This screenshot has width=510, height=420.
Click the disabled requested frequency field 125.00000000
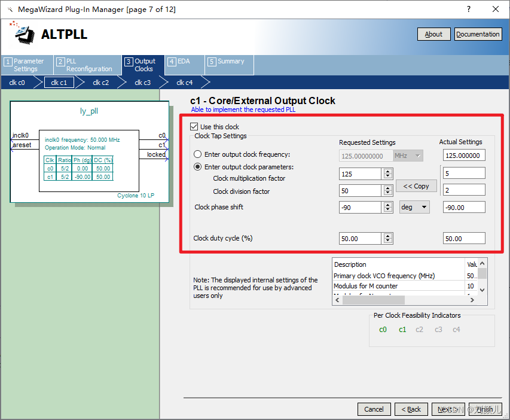point(365,156)
